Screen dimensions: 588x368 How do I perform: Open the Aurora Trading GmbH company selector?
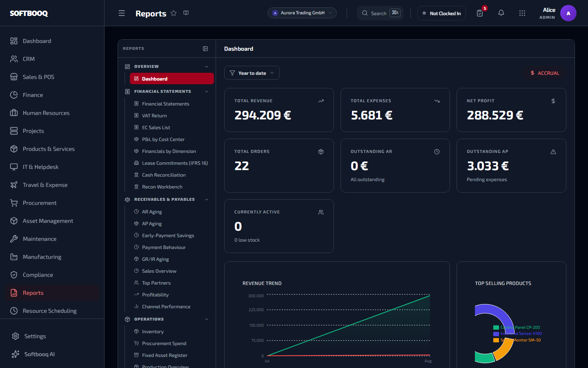pos(302,13)
